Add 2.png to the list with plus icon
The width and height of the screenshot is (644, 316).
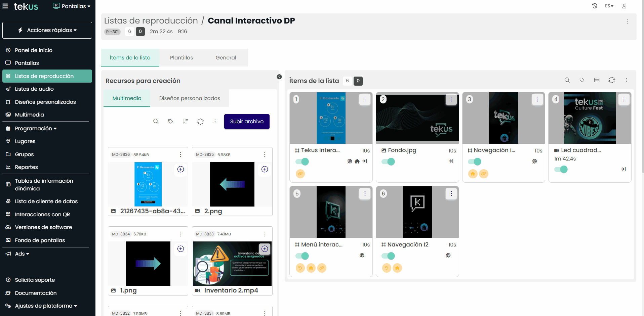(265, 169)
